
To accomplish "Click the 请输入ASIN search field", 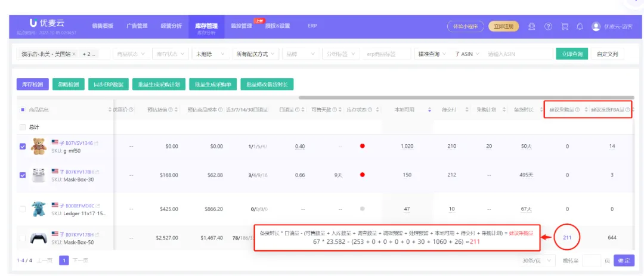I will pyautogui.click(x=518, y=54).
